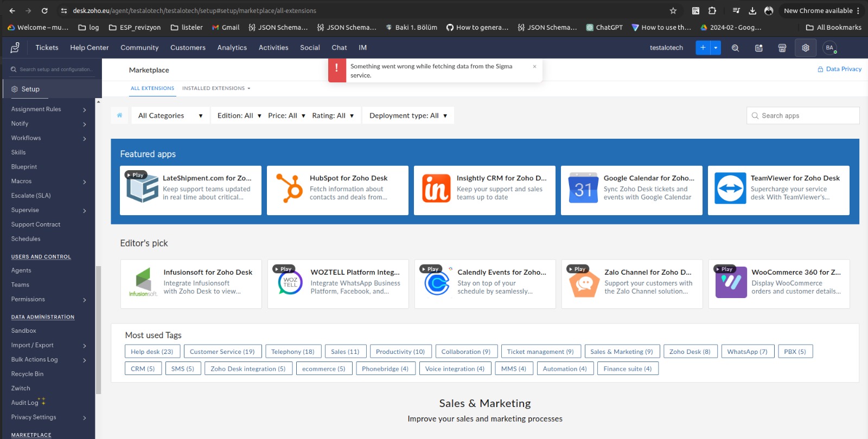The height and width of the screenshot is (439, 868).
Task: Play the WOZTELL Platform video
Action: (283, 269)
